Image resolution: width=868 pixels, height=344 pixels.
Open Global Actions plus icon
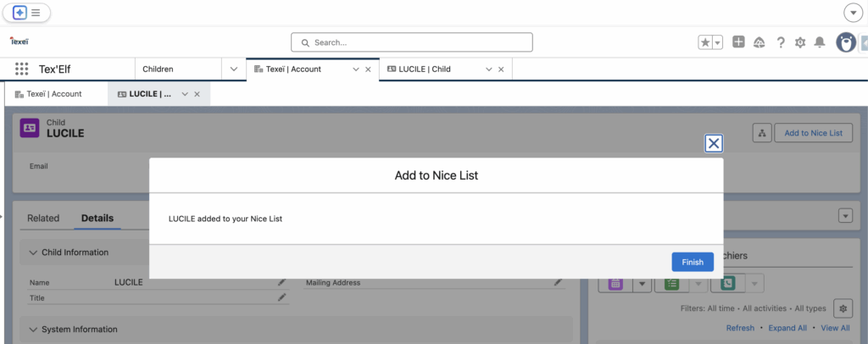click(738, 42)
